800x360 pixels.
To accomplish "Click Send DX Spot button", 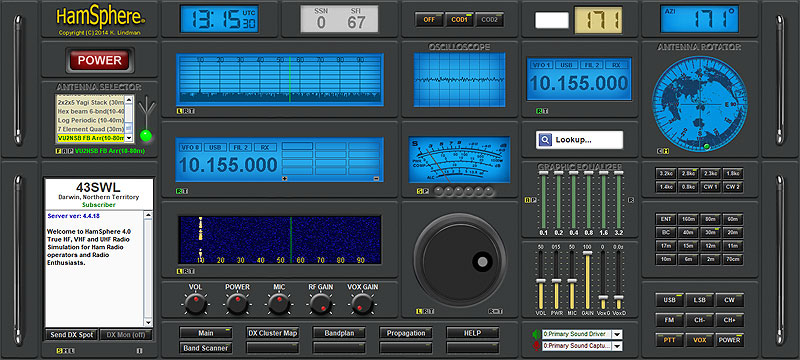I will (x=71, y=335).
